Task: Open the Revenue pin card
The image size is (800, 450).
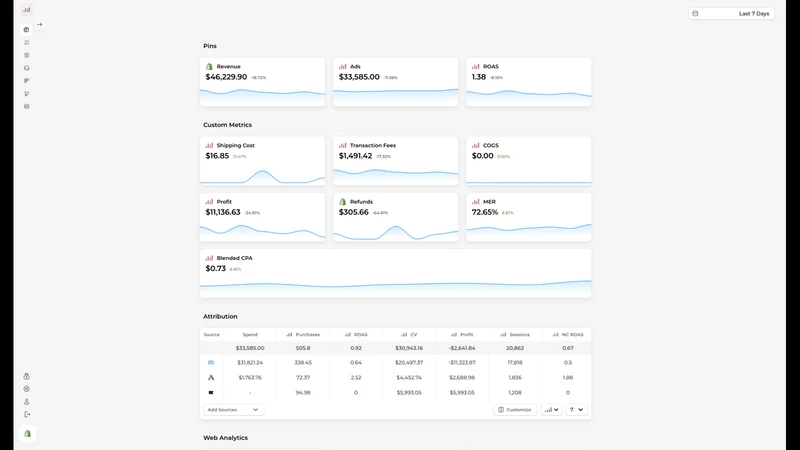Action: (262, 82)
